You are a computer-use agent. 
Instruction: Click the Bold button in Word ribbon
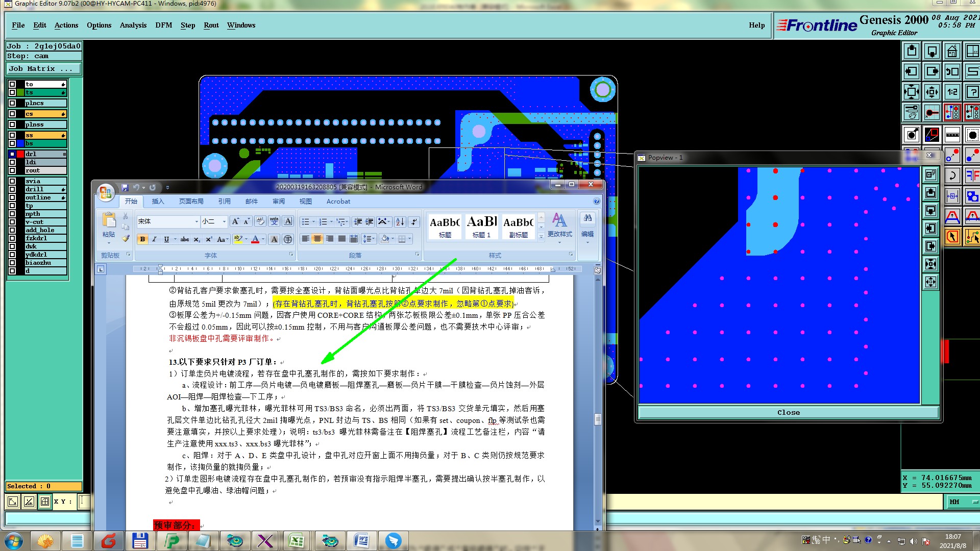coord(142,239)
